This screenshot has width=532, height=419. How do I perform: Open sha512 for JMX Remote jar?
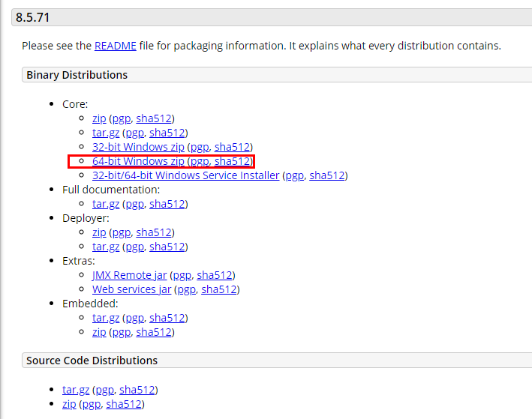point(215,275)
